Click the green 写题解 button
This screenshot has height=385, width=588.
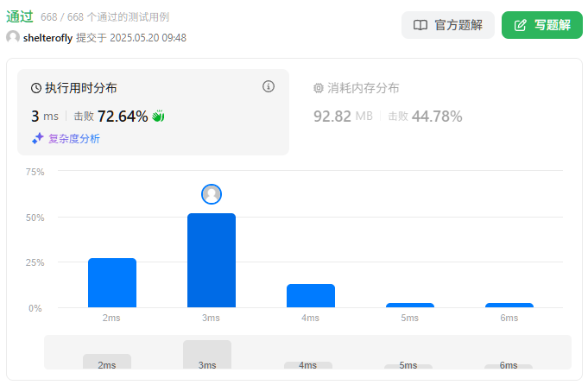(542, 25)
